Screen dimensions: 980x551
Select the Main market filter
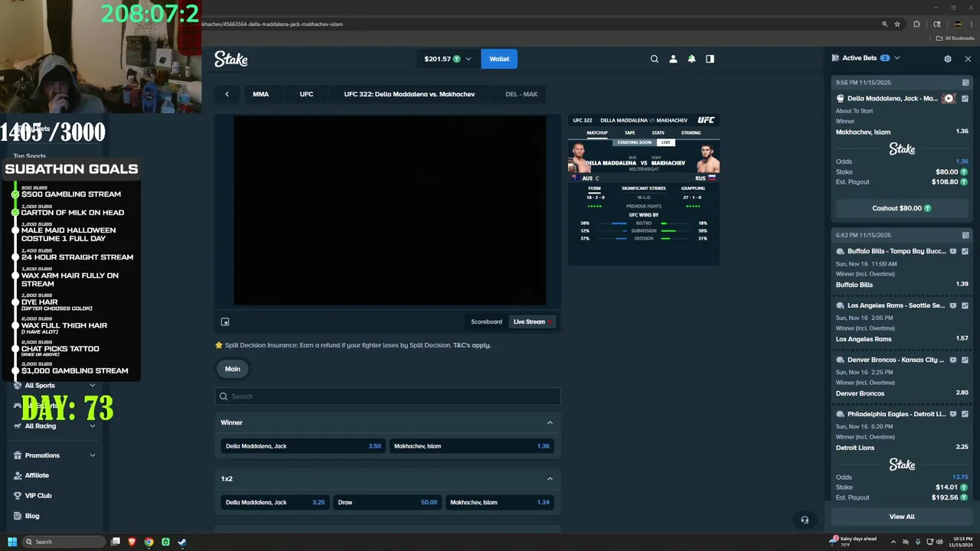[x=233, y=369]
